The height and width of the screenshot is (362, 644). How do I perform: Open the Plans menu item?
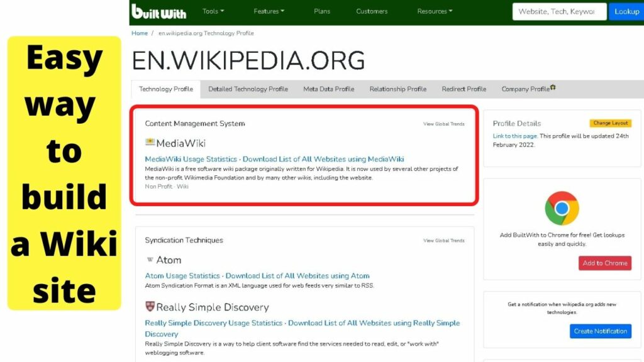pyautogui.click(x=321, y=11)
